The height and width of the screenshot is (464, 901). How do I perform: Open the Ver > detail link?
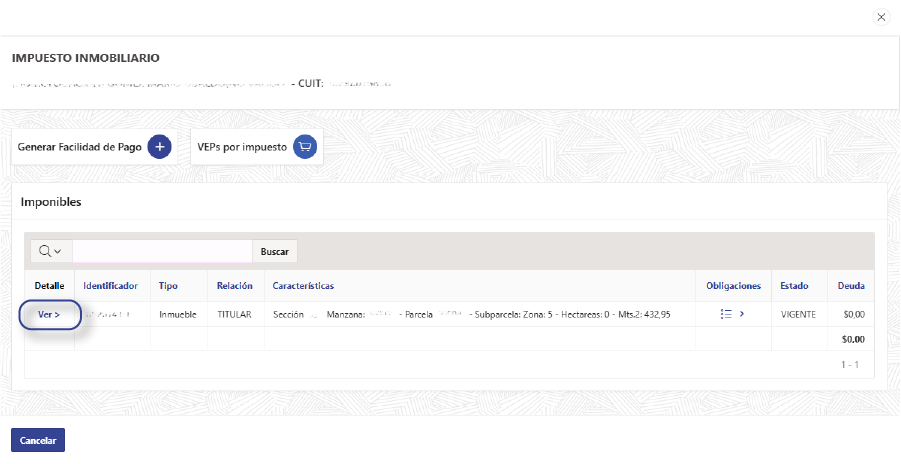49,314
